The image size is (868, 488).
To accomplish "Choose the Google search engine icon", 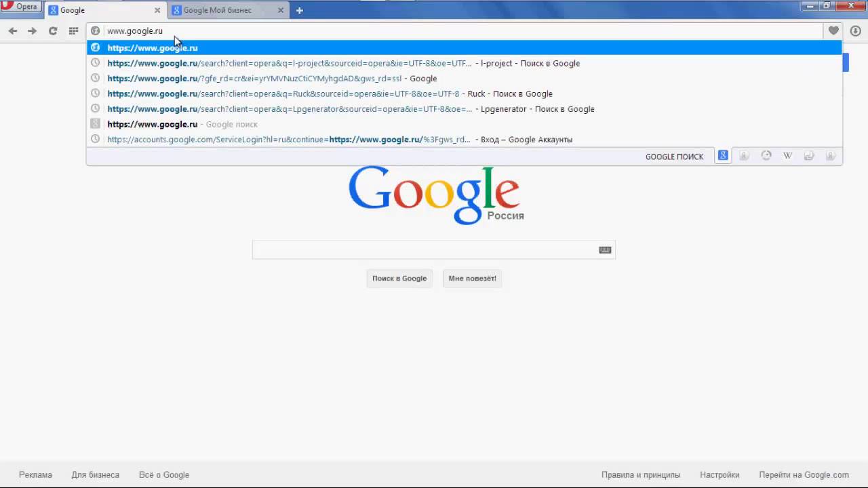I will [x=723, y=155].
